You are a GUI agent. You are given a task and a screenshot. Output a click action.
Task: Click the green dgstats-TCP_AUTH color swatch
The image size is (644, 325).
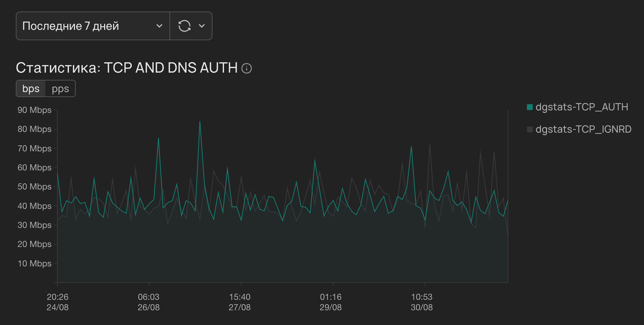click(x=530, y=107)
